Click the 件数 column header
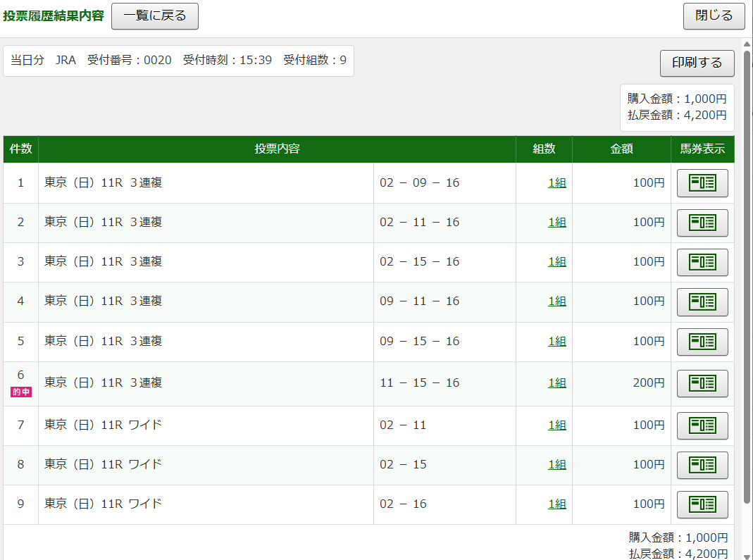Screen dimensions: 753x560 pyautogui.click(x=20, y=149)
